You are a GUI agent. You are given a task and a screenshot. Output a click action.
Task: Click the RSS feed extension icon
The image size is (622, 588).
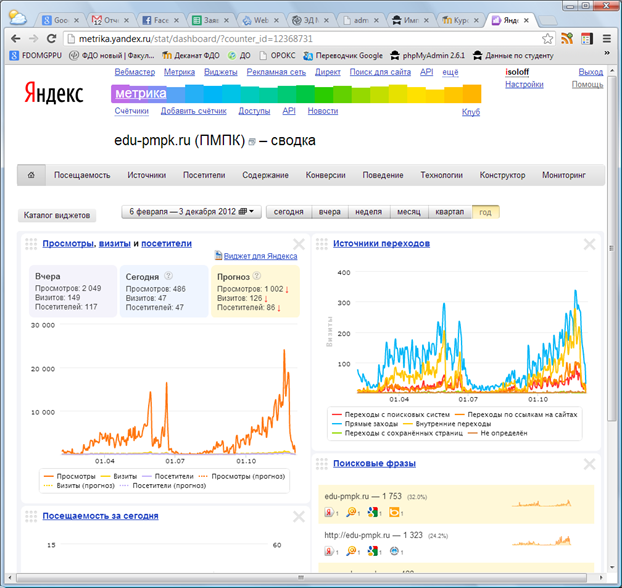(567, 38)
